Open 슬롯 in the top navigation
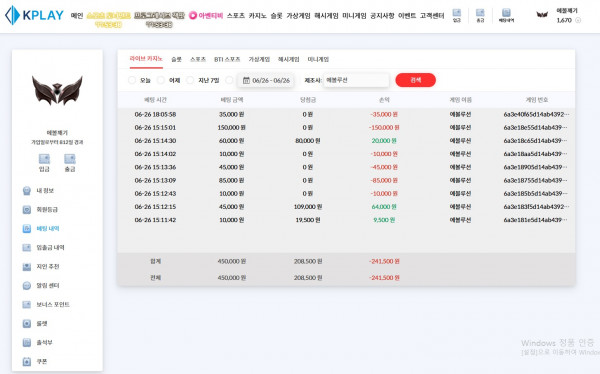600x374 pixels. tap(276, 16)
